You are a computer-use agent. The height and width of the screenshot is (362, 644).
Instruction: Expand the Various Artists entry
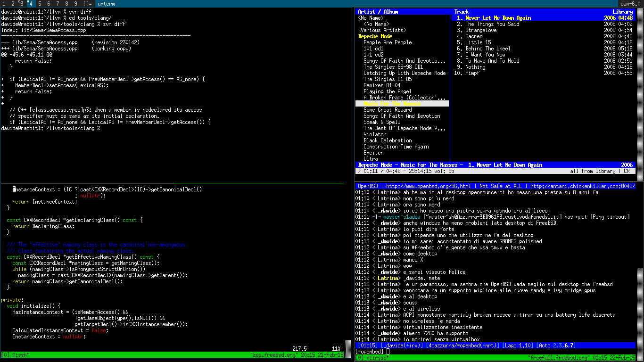tap(382, 30)
